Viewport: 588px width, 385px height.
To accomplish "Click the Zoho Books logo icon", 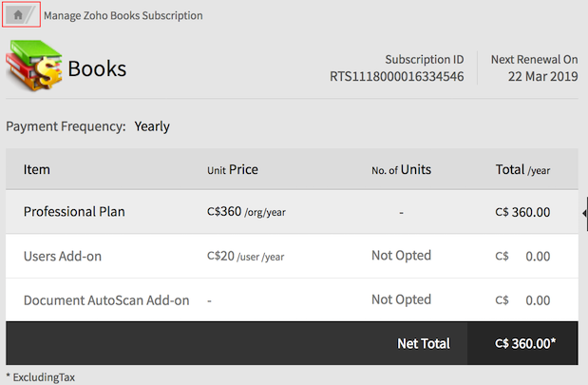I will coord(34,68).
